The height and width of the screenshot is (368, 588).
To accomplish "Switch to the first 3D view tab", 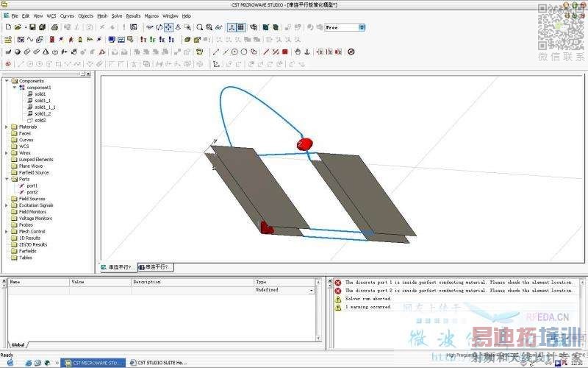I will pos(118,267).
